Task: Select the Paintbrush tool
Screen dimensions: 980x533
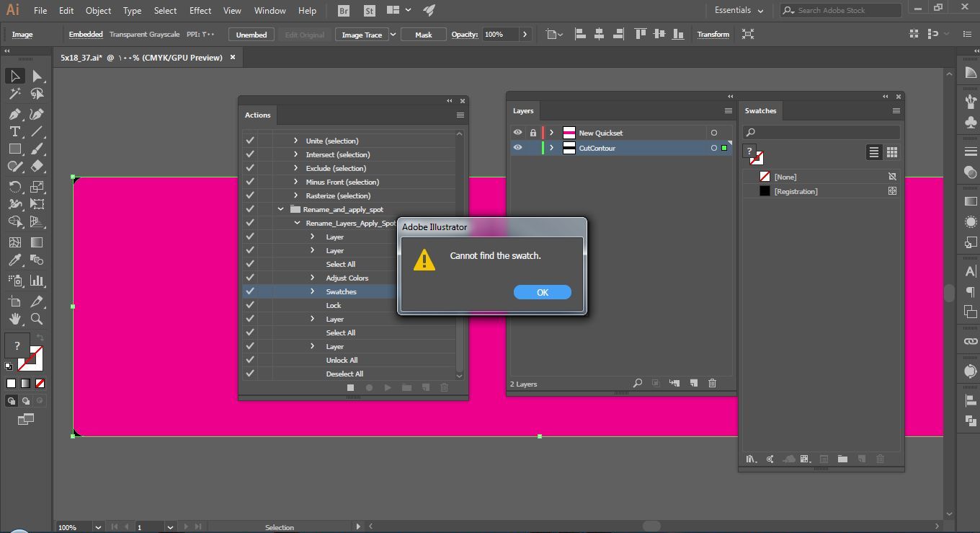Action: (37, 149)
